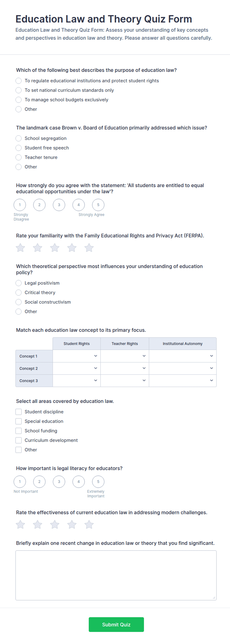Choose rating 4 on equal opportunities agreement scale
Screen dimensions: 230x644
78,205
